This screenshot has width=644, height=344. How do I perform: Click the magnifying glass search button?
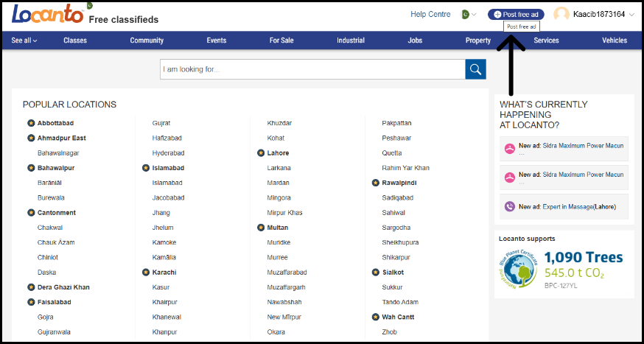[x=475, y=69]
